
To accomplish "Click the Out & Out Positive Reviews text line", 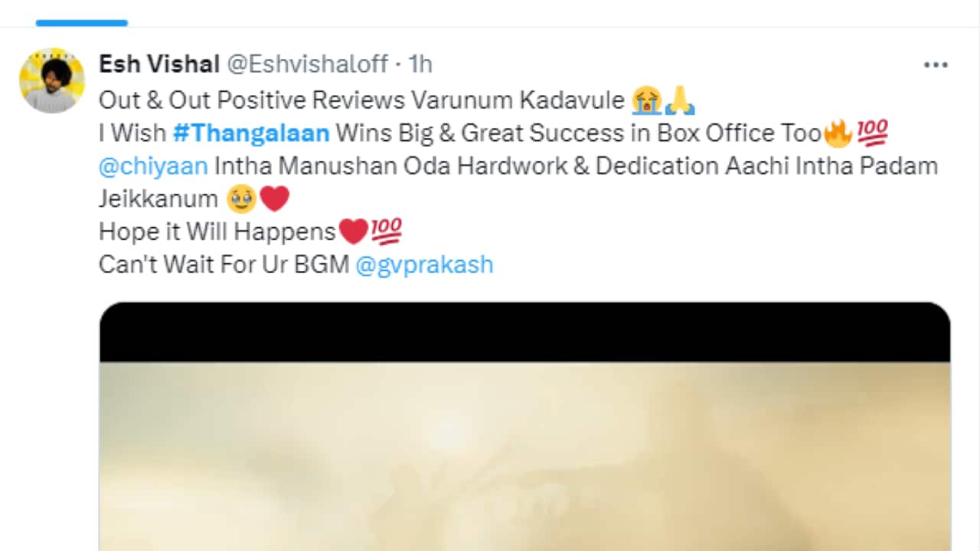I will (361, 100).
